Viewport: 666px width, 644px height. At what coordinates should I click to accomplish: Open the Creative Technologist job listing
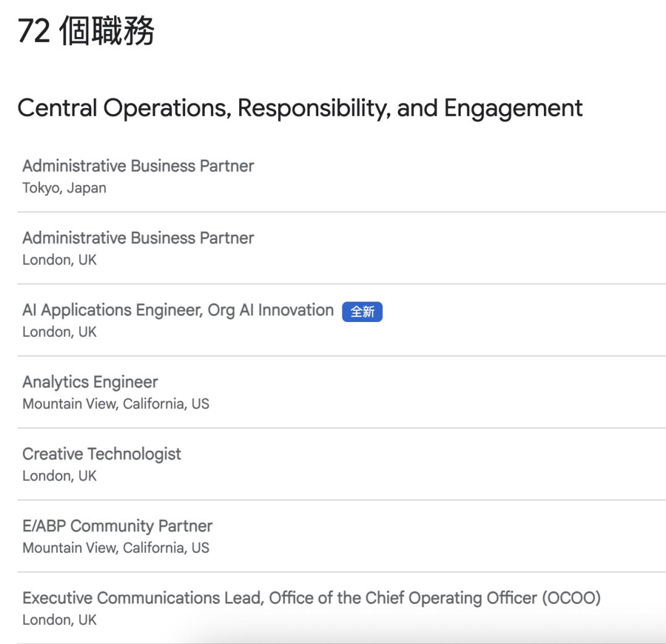coord(102,454)
